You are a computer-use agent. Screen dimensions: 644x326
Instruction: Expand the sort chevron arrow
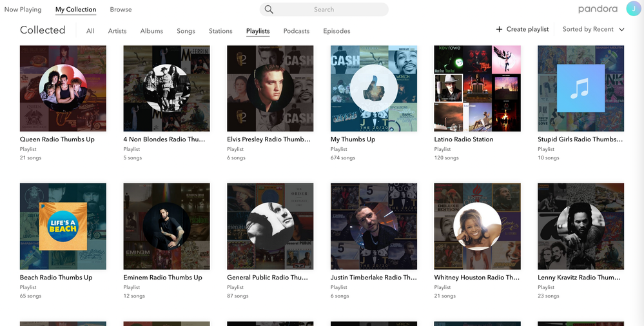pos(621,30)
